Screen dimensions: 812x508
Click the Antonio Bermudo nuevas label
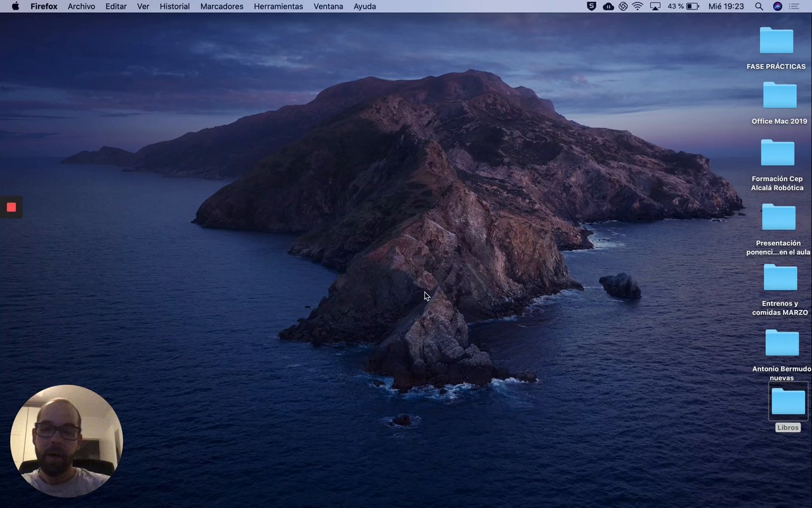pos(782,373)
